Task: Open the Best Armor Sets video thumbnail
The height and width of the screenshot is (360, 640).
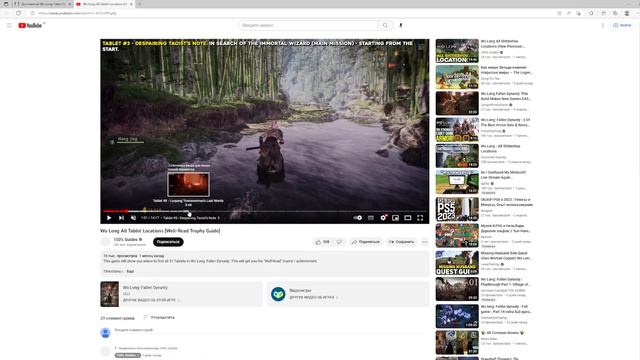Action: coord(457,130)
